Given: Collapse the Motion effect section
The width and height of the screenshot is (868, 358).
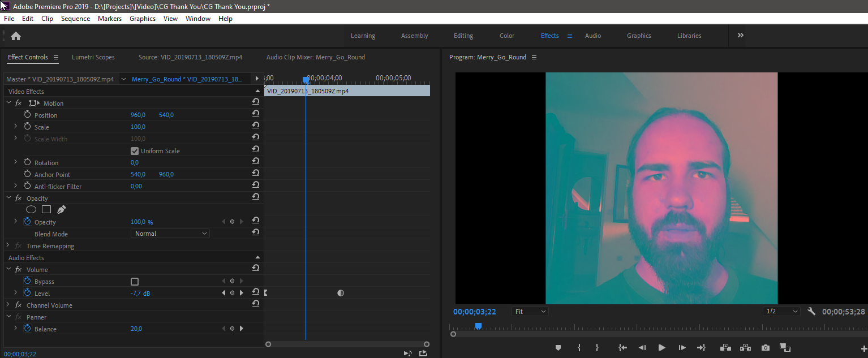Looking at the screenshot, I should click(x=8, y=103).
